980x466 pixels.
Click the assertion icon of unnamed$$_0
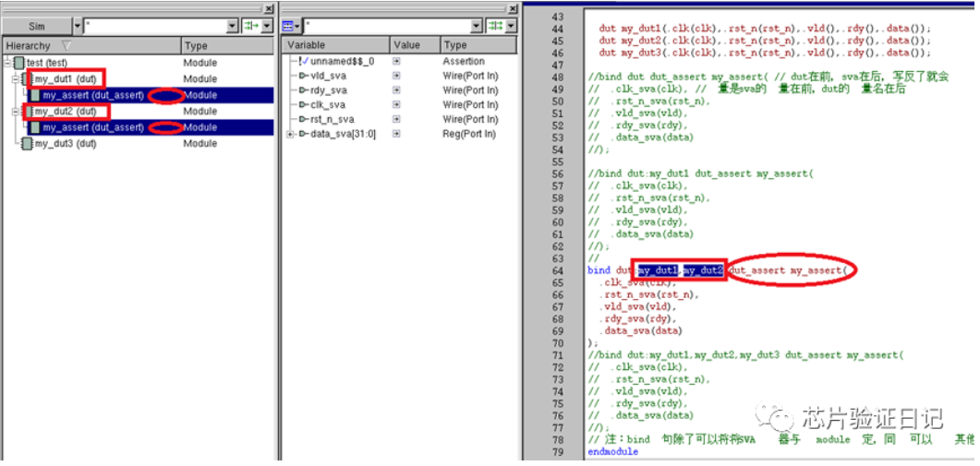tap(304, 61)
